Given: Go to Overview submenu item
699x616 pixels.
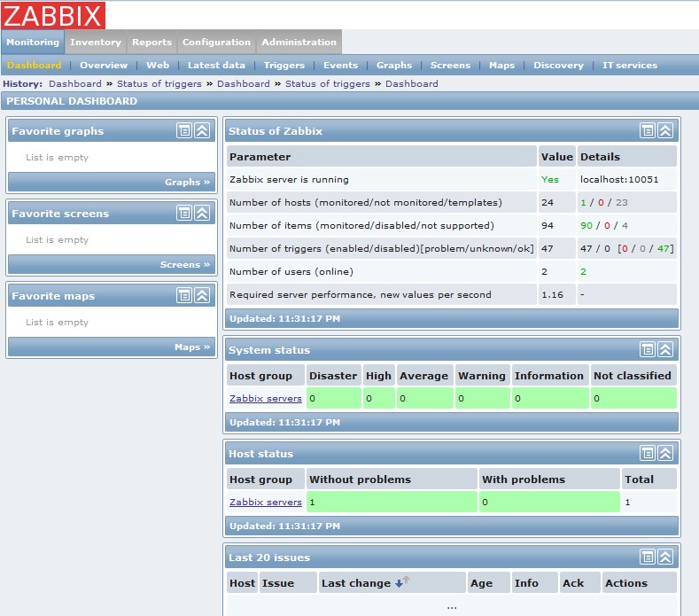Looking at the screenshot, I should pyautogui.click(x=104, y=65).
